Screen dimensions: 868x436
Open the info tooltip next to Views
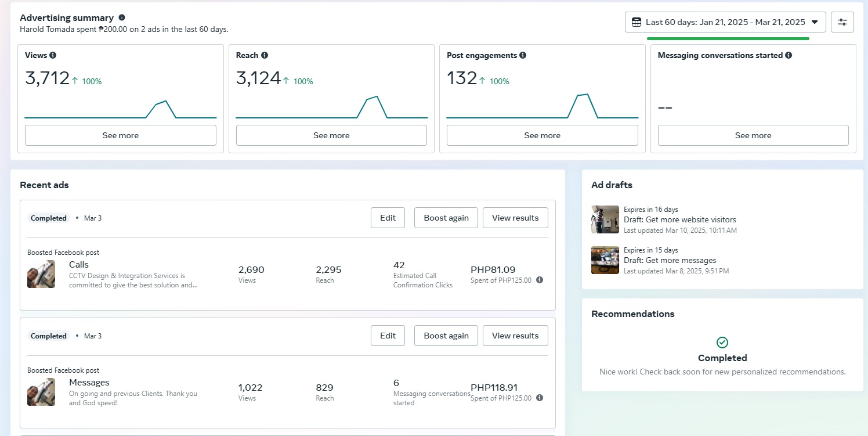click(53, 56)
